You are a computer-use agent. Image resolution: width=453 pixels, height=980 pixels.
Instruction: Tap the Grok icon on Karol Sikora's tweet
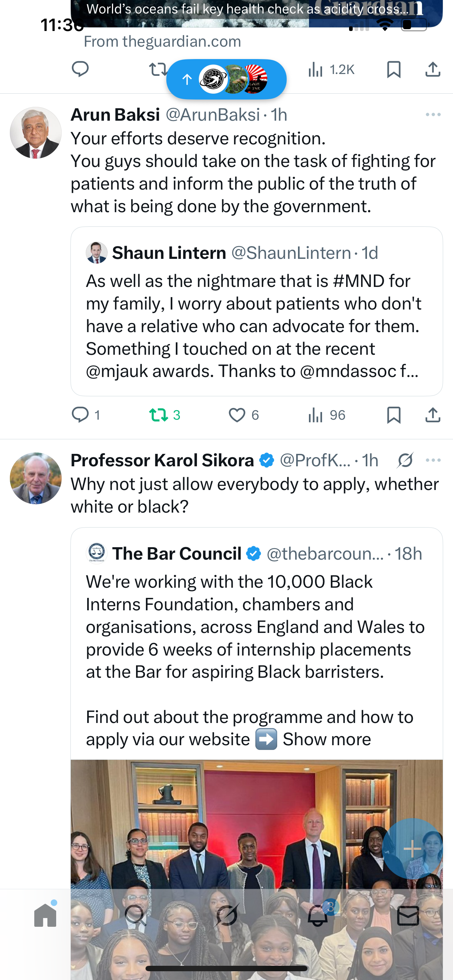point(405,460)
